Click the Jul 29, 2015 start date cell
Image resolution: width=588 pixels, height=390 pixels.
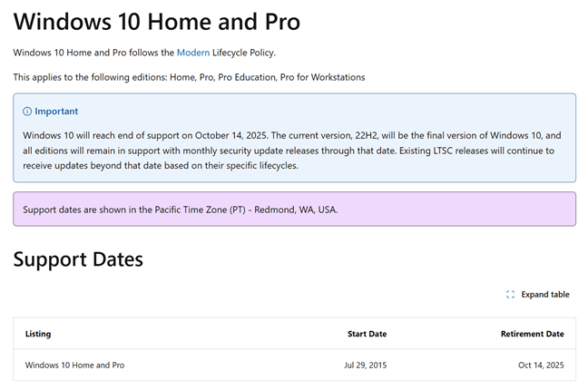[x=366, y=365]
